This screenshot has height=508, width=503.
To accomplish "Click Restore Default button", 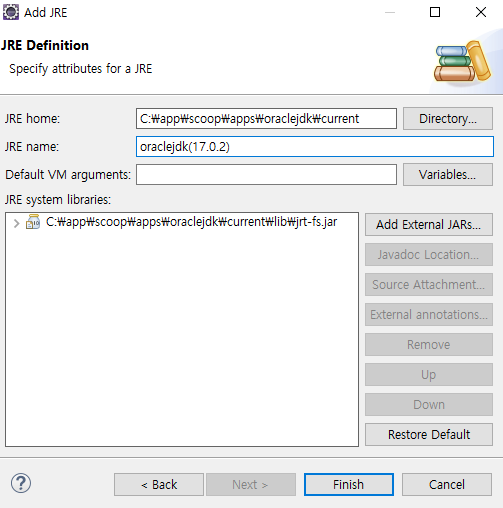I will pyautogui.click(x=429, y=434).
